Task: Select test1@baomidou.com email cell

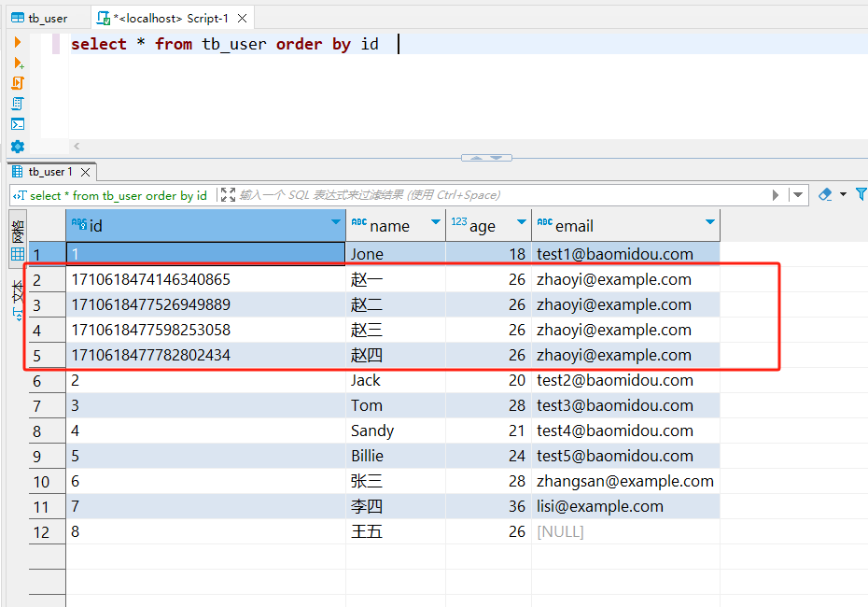Action: [625, 254]
